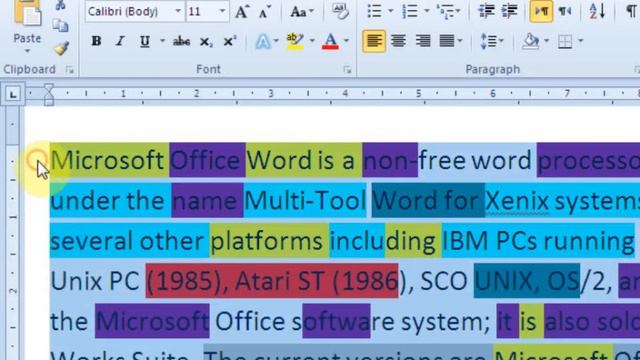Image resolution: width=640 pixels, height=360 pixels.
Task: Click the Shrink Font icon
Action: [264, 12]
